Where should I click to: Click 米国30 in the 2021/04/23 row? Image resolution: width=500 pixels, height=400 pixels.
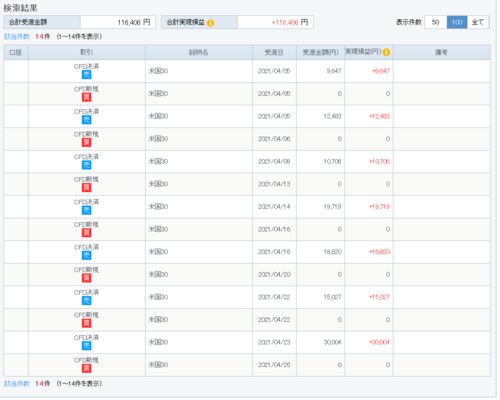(x=158, y=342)
